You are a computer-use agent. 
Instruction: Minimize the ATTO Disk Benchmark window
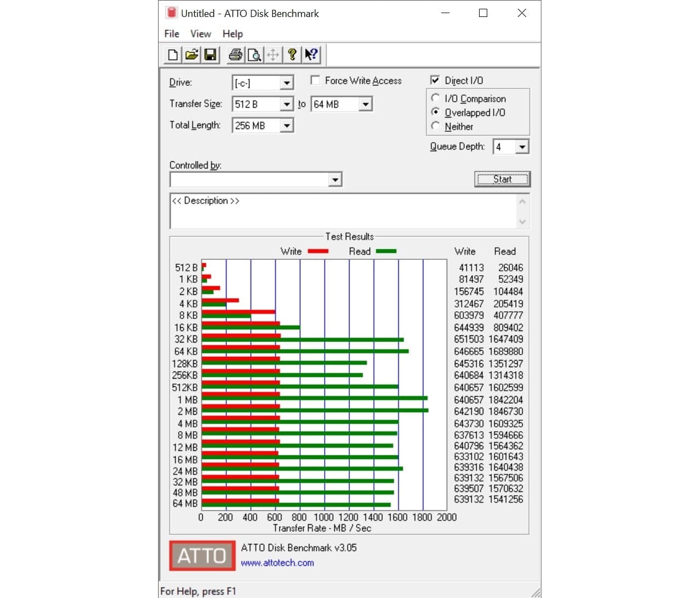pyautogui.click(x=445, y=13)
